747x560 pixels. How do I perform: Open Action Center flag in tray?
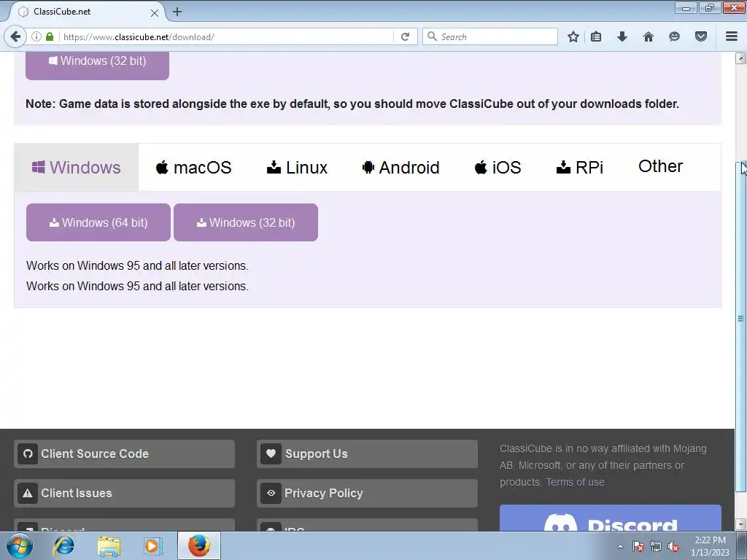[x=638, y=546]
